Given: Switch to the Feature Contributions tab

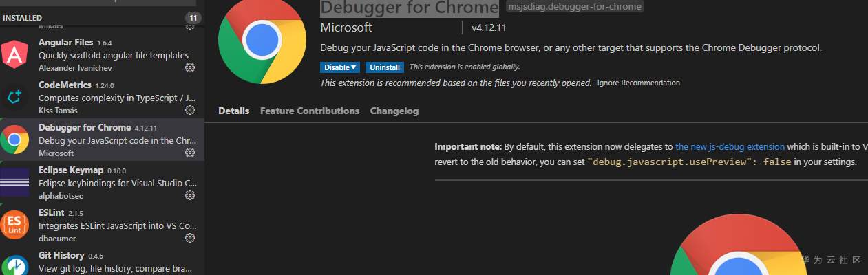Looking at the screenshot, I should (309, 111).
